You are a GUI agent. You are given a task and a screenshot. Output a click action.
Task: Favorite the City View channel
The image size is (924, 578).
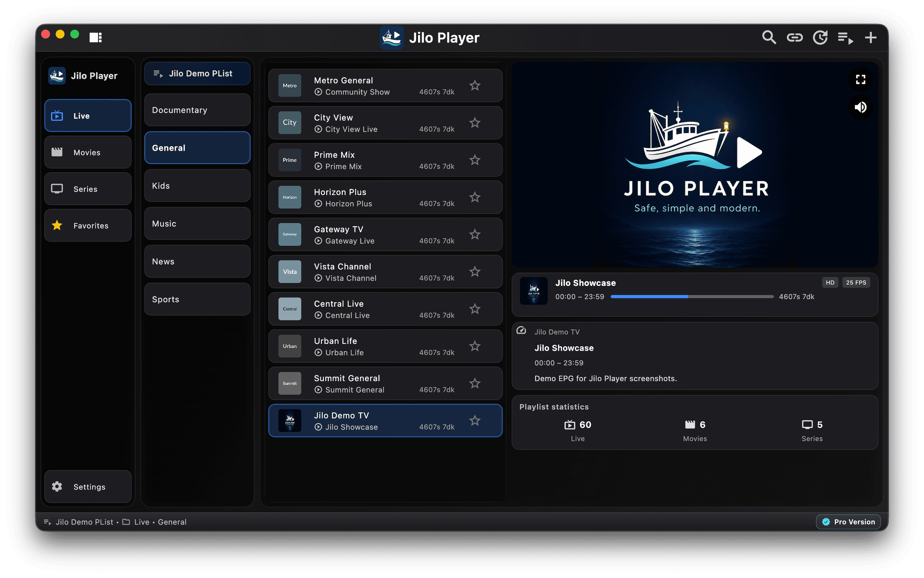(x=475, y=123)
